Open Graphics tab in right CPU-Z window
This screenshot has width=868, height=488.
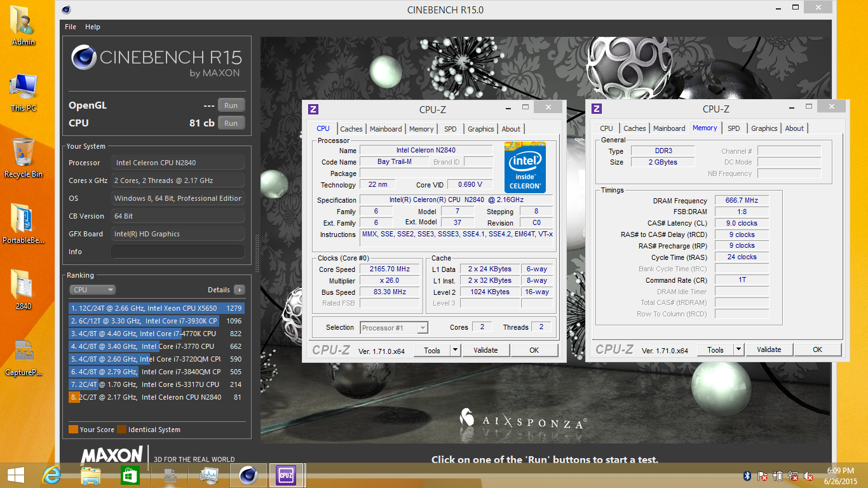tap(764, 128)
